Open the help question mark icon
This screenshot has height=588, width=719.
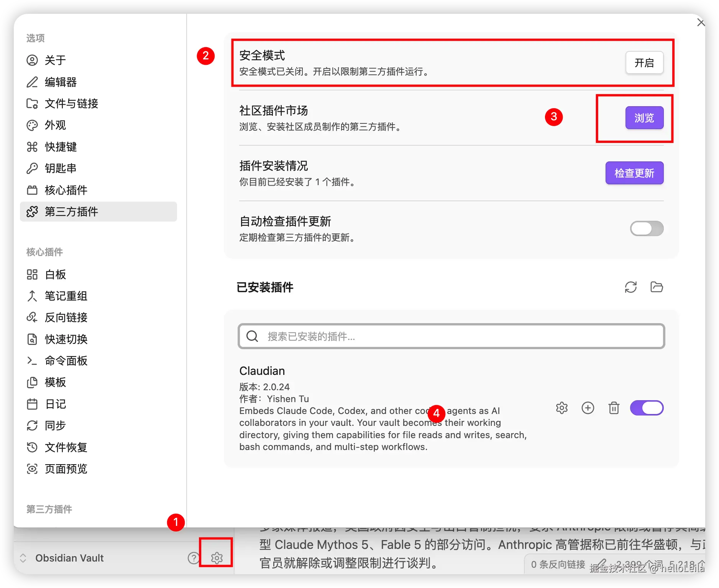point(194,558)
